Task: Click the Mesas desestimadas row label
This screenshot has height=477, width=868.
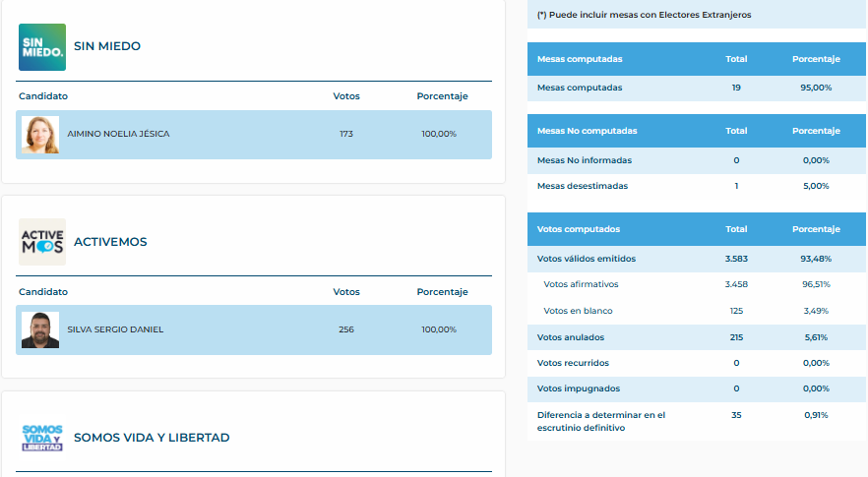Action: (x=583, y=186)
